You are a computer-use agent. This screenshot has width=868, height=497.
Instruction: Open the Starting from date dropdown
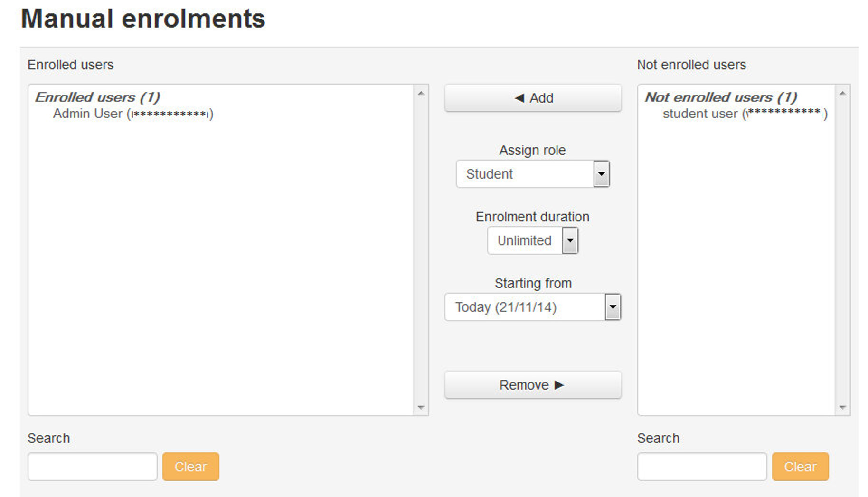point(527,307)
